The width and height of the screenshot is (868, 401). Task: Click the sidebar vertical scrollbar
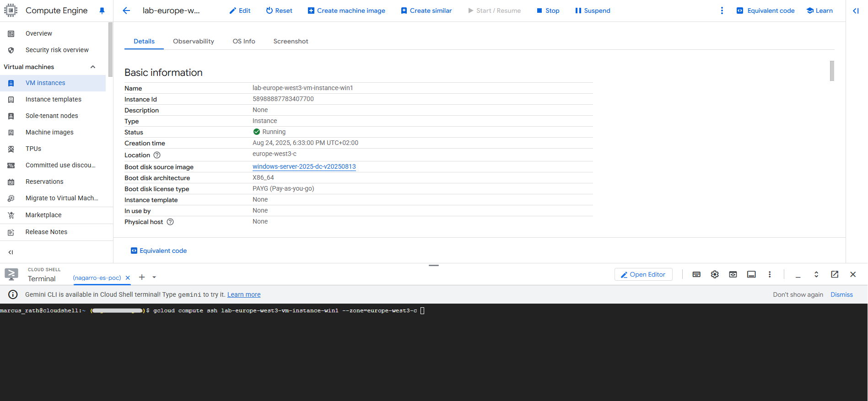pos(110,49)
